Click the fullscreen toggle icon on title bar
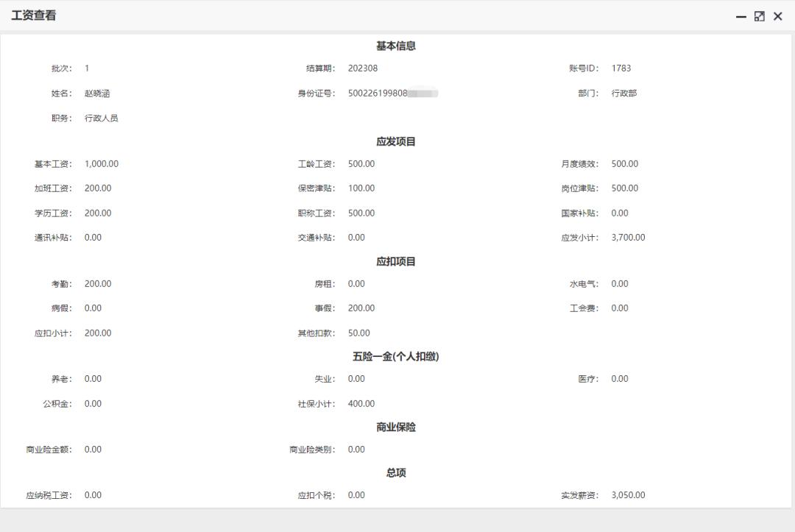795x532 pixels. pos(759,15)
